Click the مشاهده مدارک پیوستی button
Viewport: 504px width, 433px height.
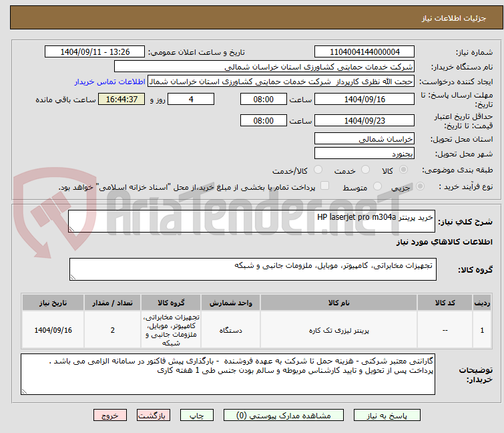(x=284, y=416)
